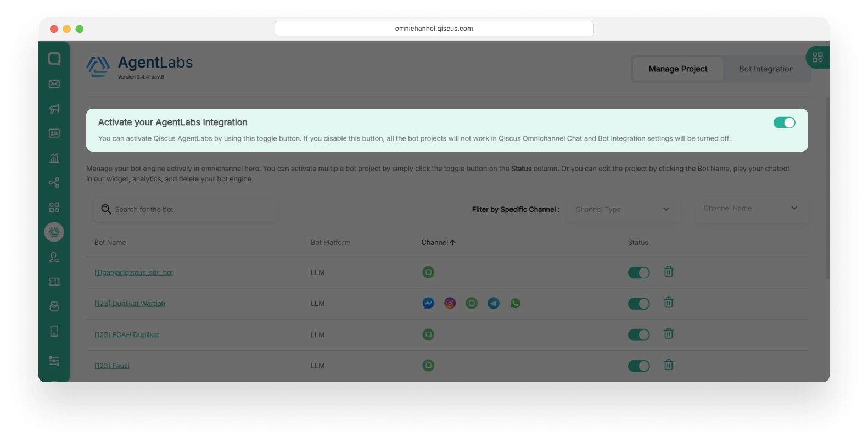868x442 pixels.
Task: Open the mobile phone icon in the sidebar
Action: [54, 331]
